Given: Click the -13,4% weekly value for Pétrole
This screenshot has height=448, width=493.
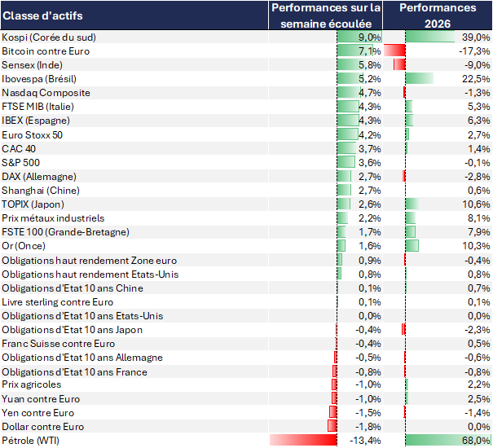Looking at the screenshot, I should click(365, 440).
